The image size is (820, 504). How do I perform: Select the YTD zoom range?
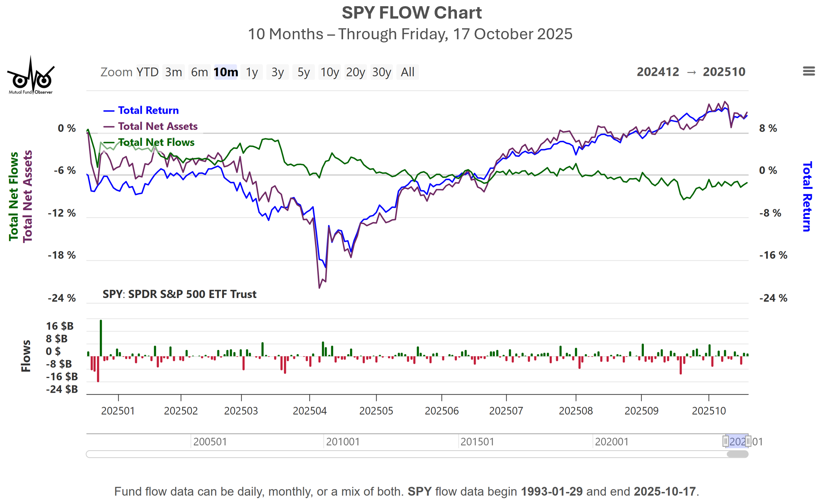pos(147,72)
